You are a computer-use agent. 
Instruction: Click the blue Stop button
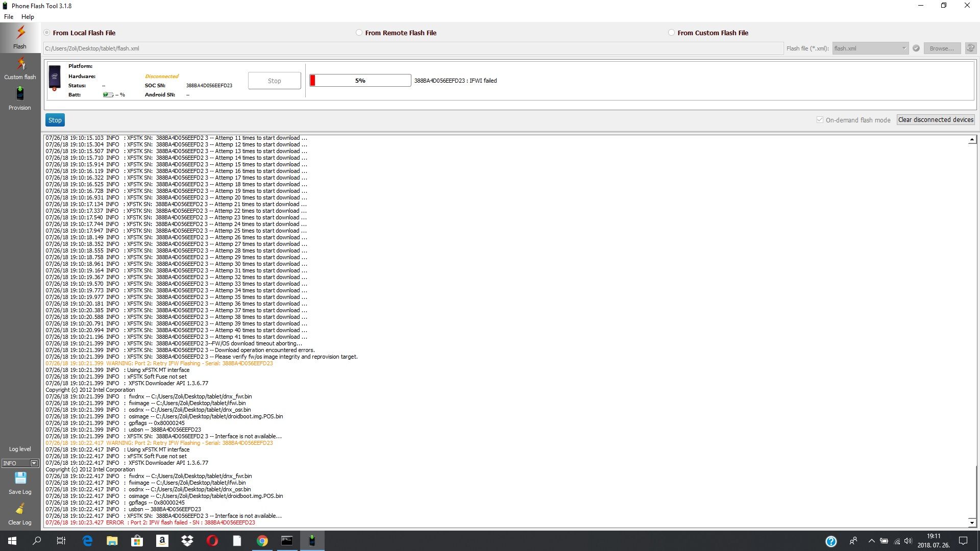click(x=55, y=120)
